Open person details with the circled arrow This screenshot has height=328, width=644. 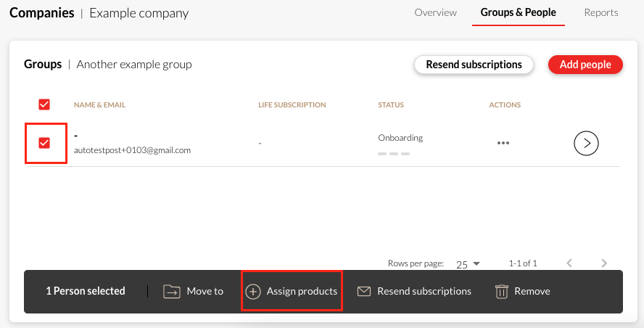point(586,144)
